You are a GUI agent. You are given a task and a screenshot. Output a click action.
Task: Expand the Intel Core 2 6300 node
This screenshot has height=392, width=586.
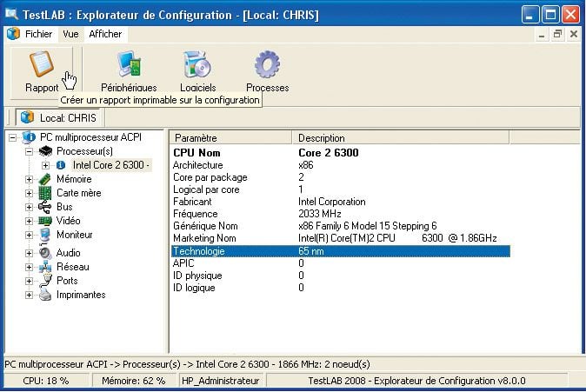click(45, 165)
